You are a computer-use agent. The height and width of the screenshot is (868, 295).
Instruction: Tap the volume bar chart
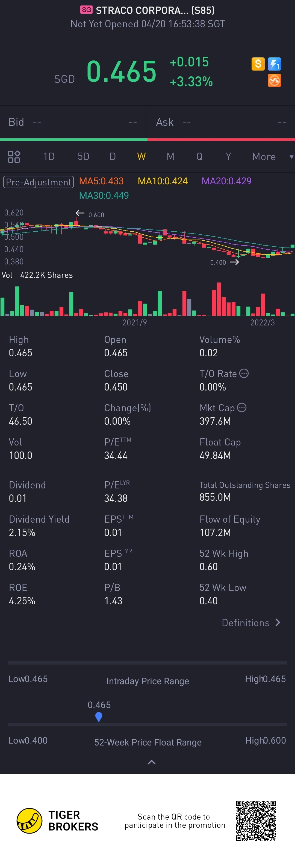pyautogui.click(x=147, y=299)
